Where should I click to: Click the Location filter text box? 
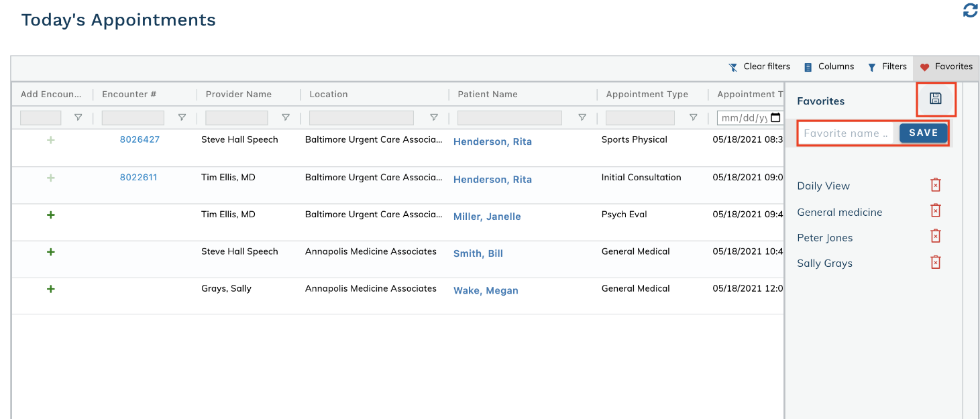[x=362, y=117]
